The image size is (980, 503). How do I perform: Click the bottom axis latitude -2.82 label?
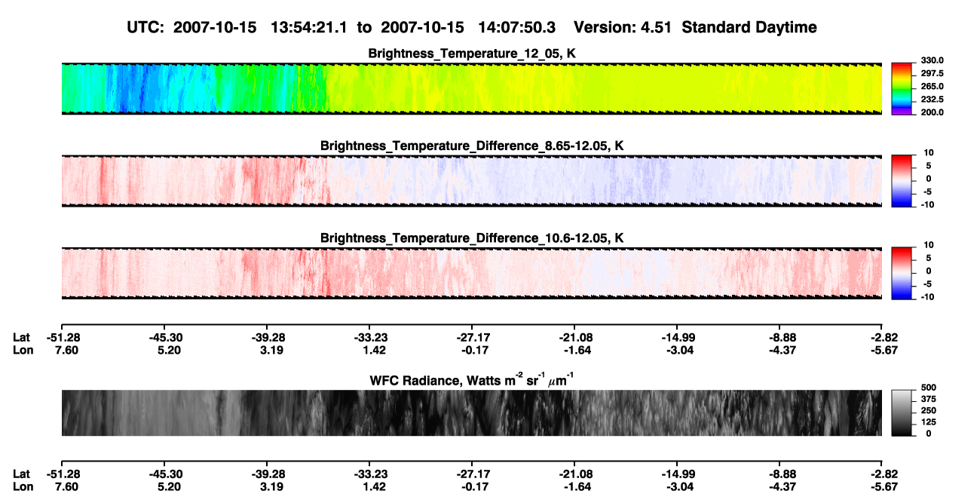pyautogui.click(x=882, y=474)
